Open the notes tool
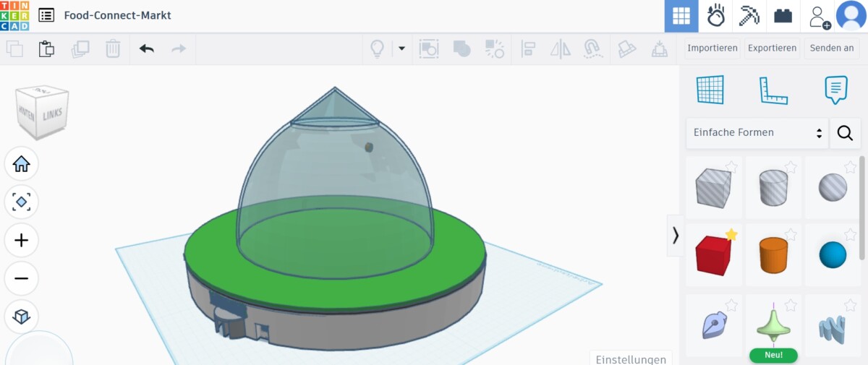The image size is (868, 365). [836, 90]
